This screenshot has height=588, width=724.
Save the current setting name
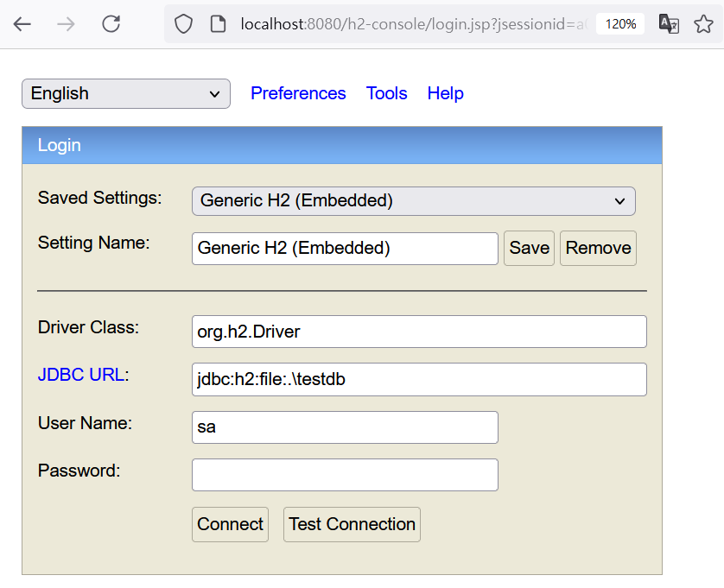point(529,248)
